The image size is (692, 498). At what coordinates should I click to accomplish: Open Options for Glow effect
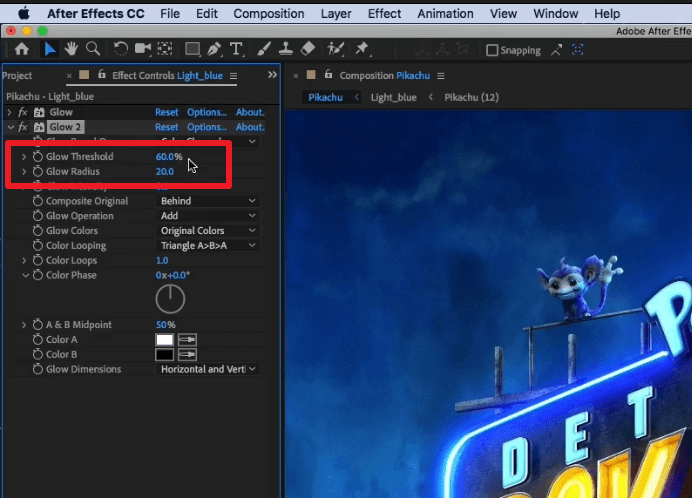[x=207, y=112]
